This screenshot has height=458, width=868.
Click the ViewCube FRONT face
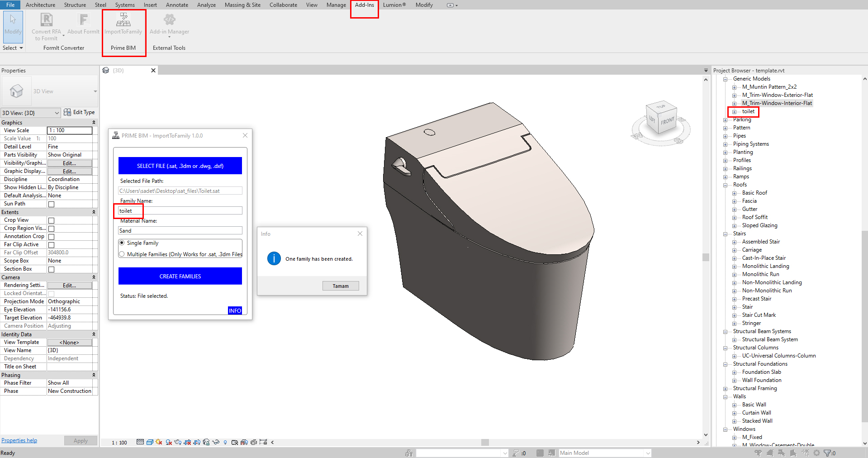point(667,121)
